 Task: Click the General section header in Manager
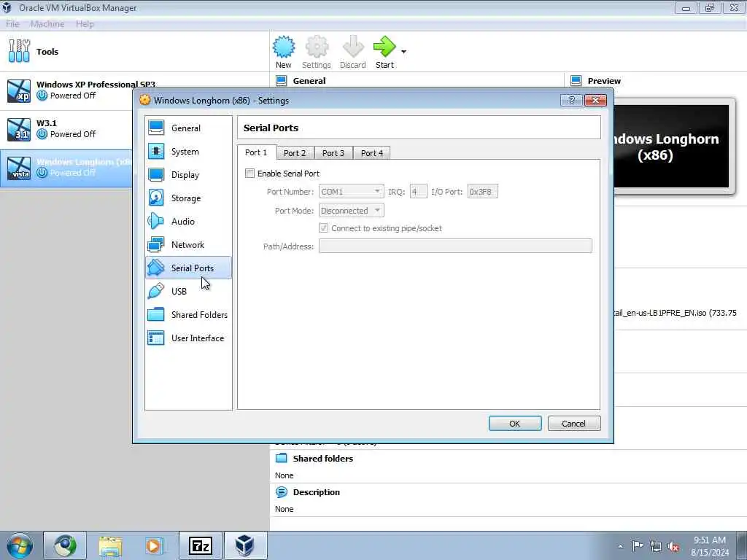click(309, 81)
